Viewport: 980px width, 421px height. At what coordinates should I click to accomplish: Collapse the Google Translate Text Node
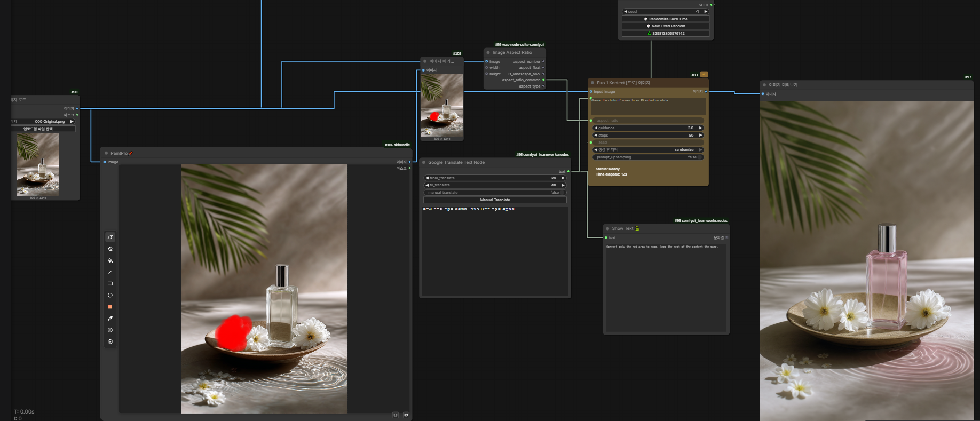tap(424, 162)
